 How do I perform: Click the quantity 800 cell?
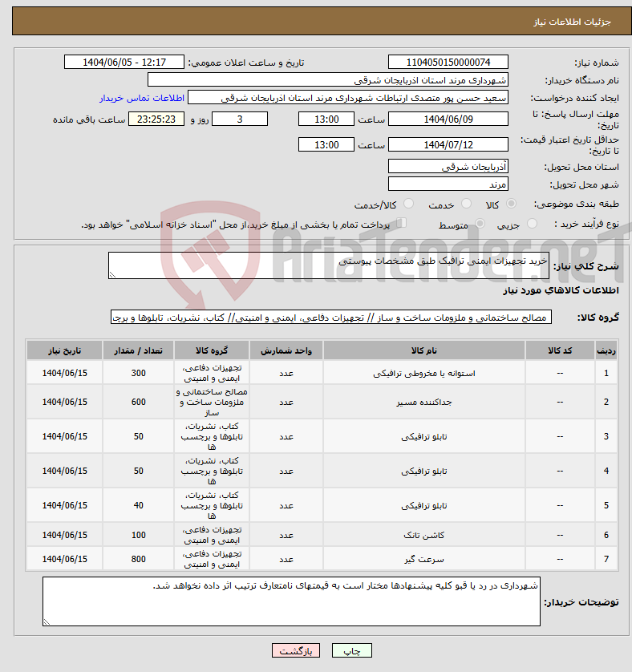139,559
